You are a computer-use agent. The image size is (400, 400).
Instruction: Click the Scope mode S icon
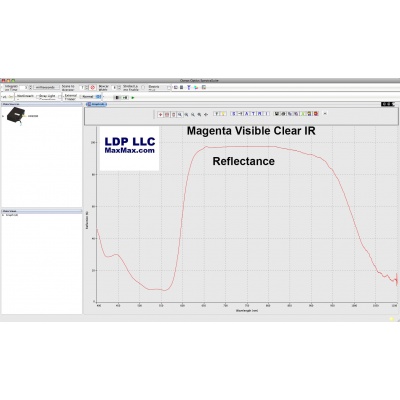(x=234, y=114)
